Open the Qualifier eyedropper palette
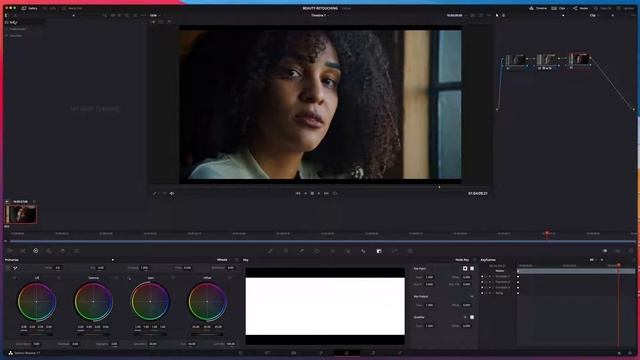The image size is (640, 360). 301,251
